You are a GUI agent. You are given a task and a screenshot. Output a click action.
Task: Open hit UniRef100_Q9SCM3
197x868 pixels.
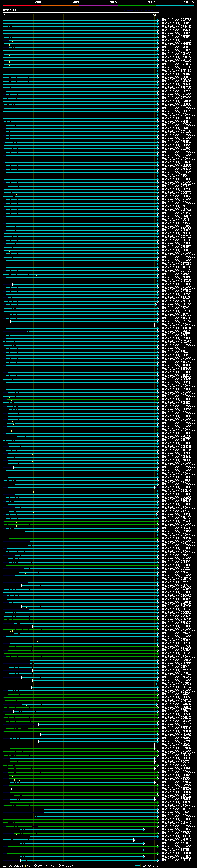click(x=177, y=26)
